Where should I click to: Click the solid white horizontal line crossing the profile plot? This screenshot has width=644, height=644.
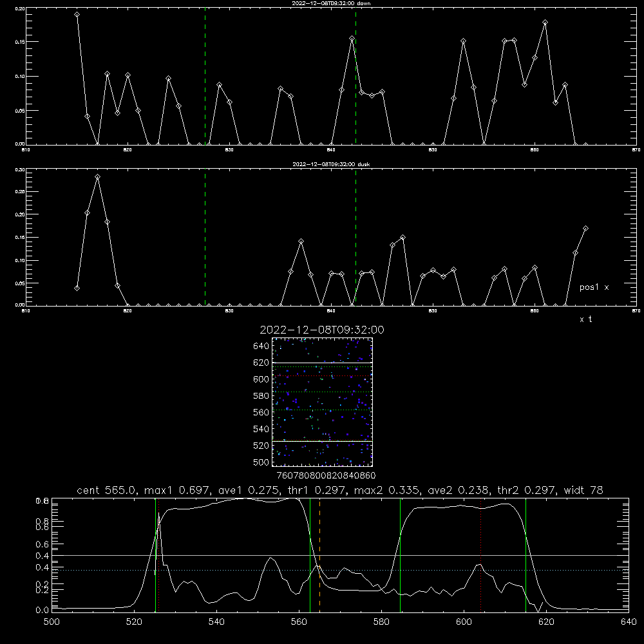[x=340, y=555]
